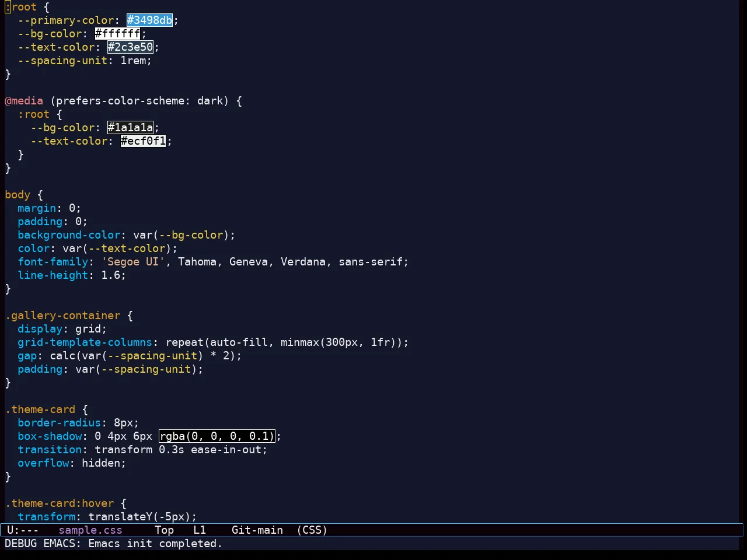Click the #1a1a1a dark background color
This screenshot has height=560, width=747.
131,128
